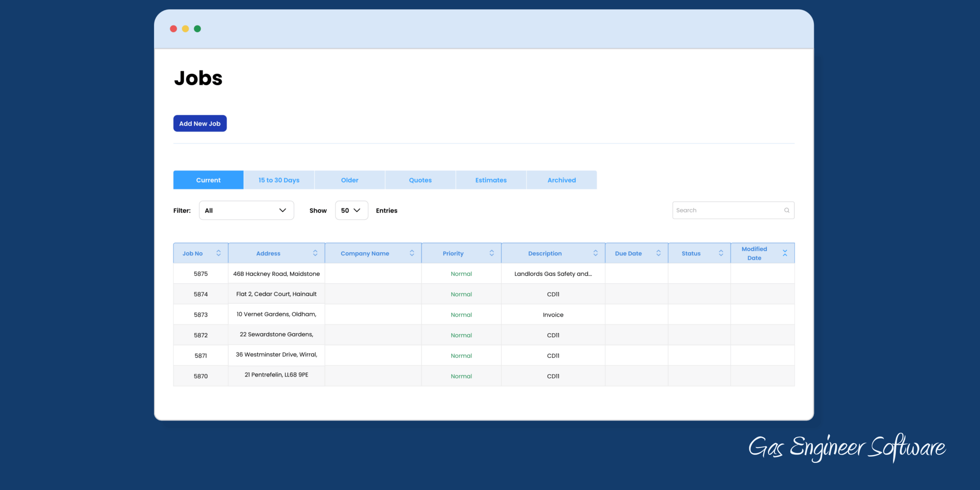The width and height of the screenshot is (980, 490).
Task: Click Status column sort icon
Action: click(721, 253)
